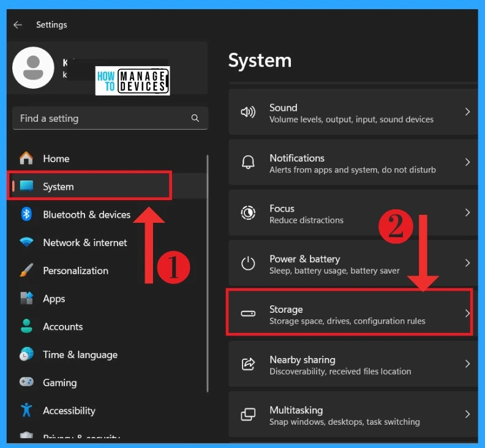The image size is (485, 448).
Task: Open Multitasking using its right chevron
Action: tap(467, 414)
